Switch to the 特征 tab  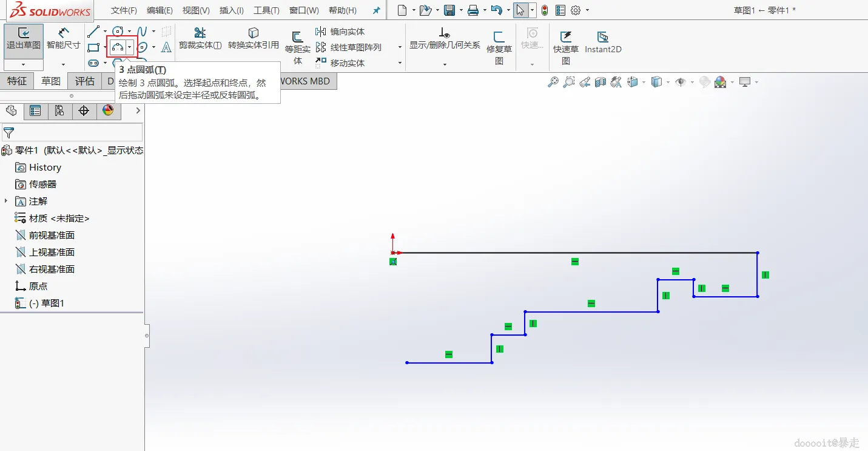point(17,81)
